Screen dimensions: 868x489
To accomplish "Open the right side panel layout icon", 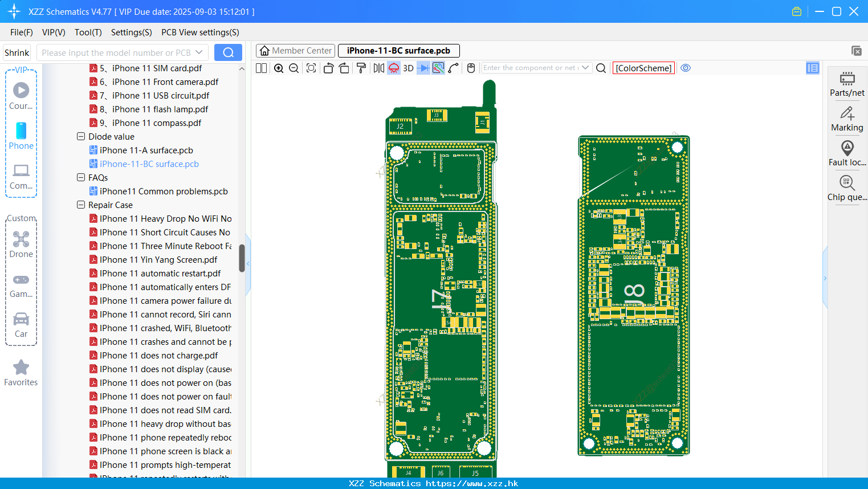I will point(813,68).
